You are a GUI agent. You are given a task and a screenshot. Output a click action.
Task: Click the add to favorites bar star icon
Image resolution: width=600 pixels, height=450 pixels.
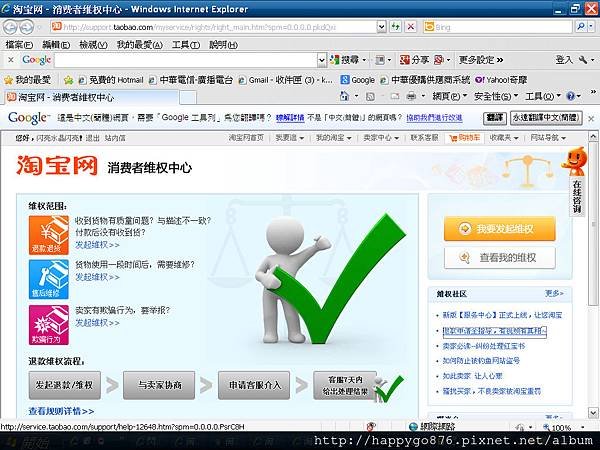(68, 80)
